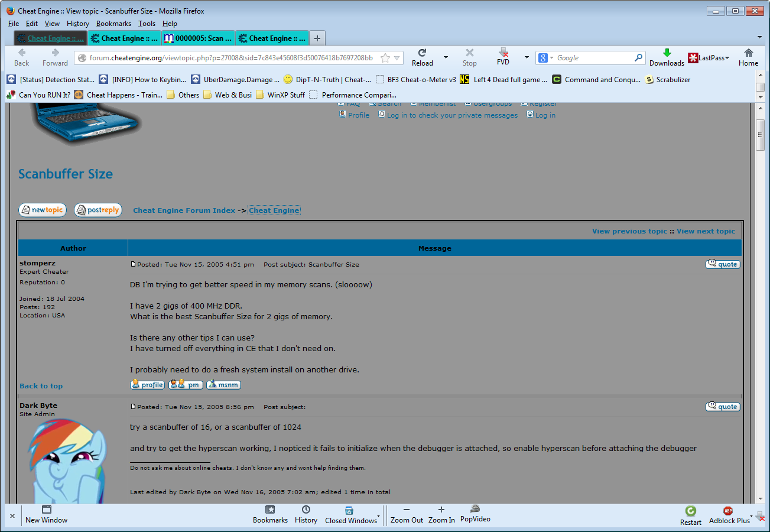Click the search magnifier in the Google box

click(638, 58)
